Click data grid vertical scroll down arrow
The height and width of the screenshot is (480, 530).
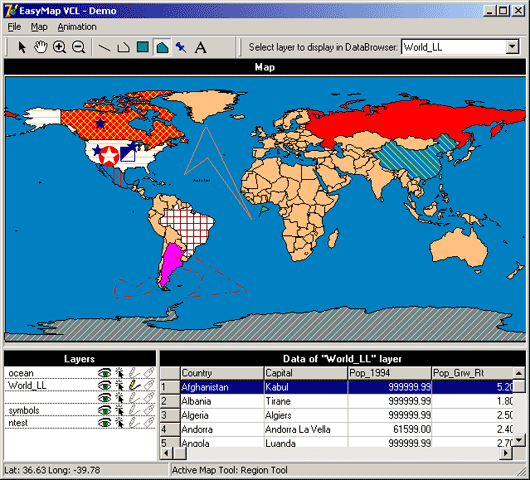tap(519, 440)
